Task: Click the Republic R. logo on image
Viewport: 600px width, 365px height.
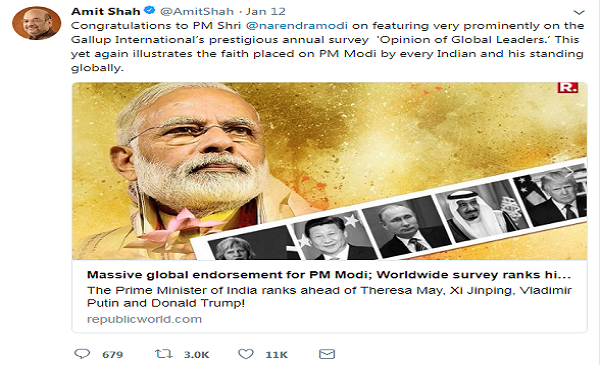Action: (568, 87)
